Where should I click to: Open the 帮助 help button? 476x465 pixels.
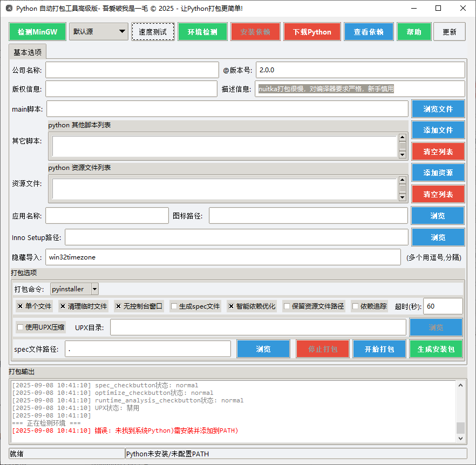[x=414, y=32]
